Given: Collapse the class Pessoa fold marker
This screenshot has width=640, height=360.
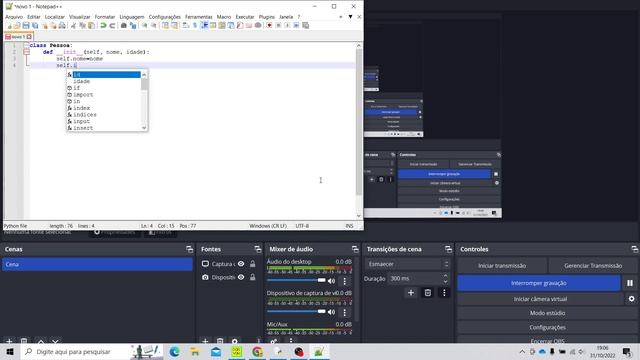Looking at the screenshot, I should pyautogui.click(x=26, y=45).
